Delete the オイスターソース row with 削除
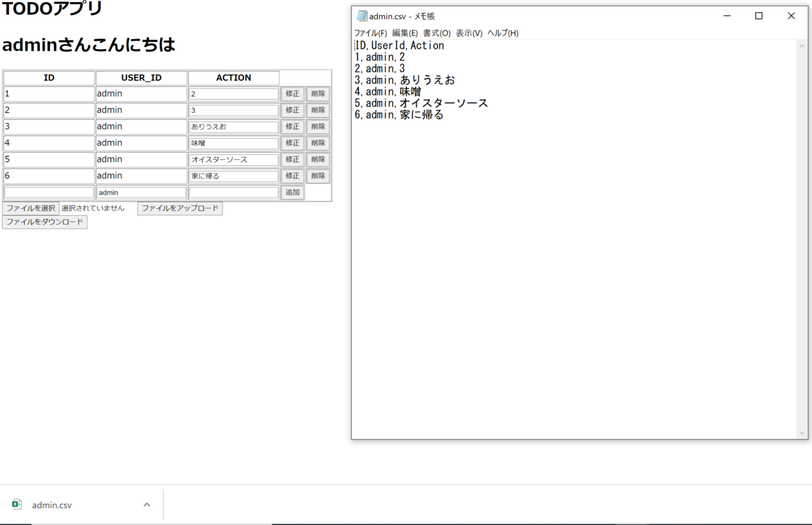 318,160
